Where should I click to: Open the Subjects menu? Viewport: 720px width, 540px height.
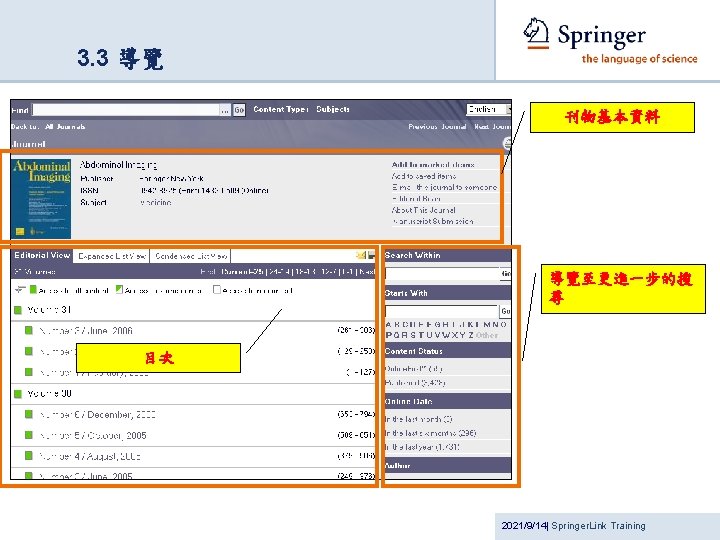333,109
